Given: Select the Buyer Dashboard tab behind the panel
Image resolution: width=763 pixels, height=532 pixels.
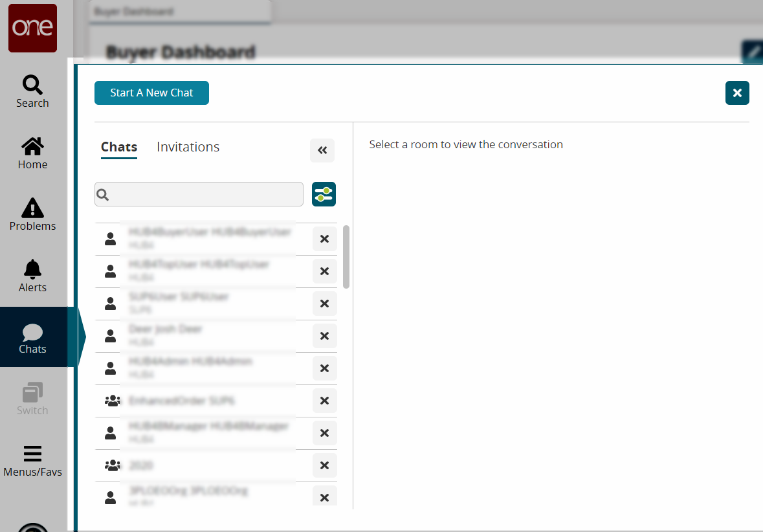Looking at the screenshot, I should tap(180, 12).
